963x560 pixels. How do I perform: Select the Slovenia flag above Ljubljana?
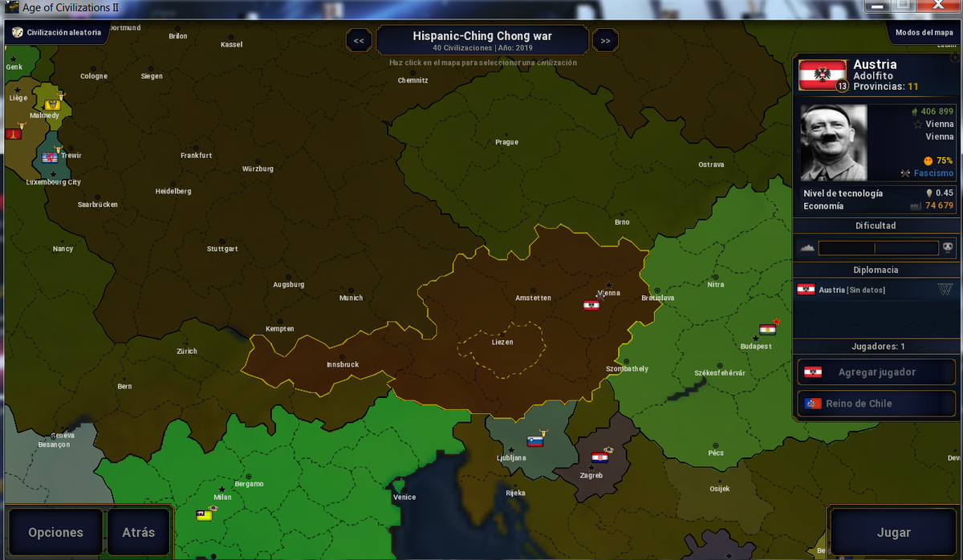(x=535, y=441)
